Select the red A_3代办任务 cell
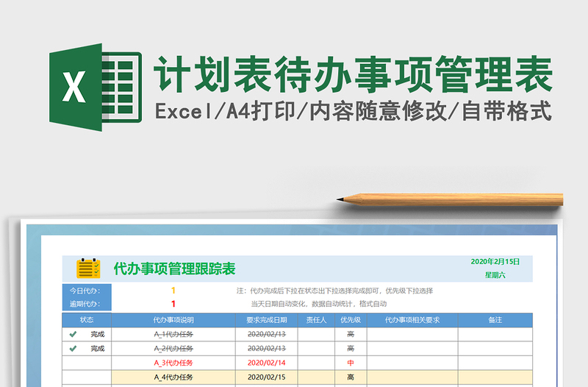The image size is (588, 387). (x=173, y=363)
